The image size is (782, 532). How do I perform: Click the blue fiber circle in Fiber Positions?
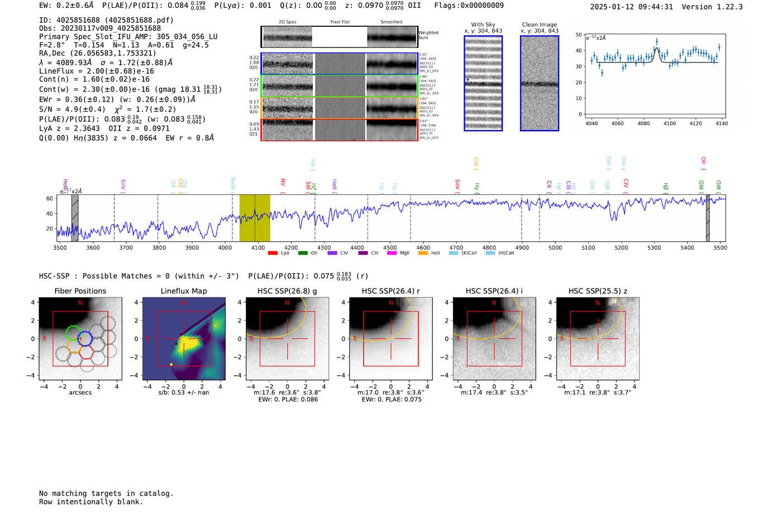tap(84, 338)
